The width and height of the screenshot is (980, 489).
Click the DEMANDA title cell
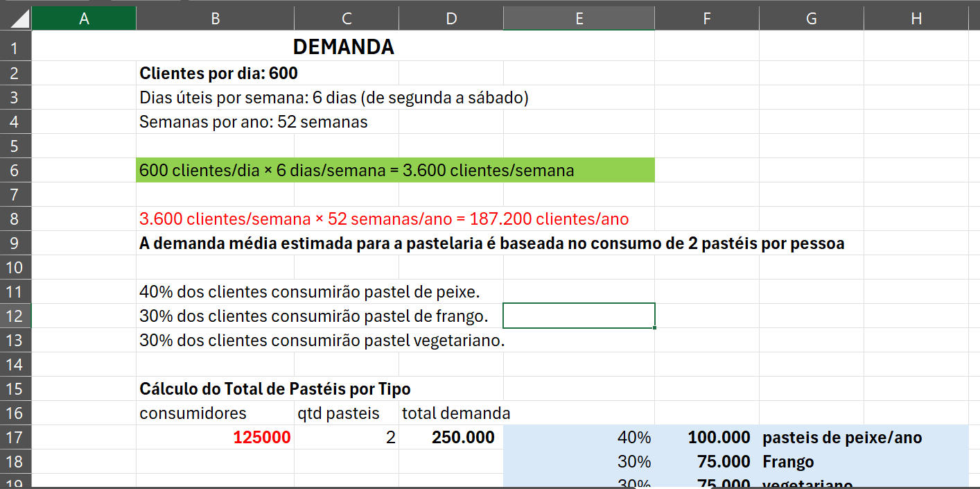coord(343,47)
